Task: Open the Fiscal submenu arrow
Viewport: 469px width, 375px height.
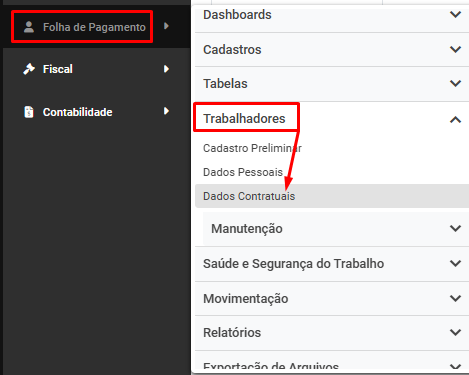Action: pos(166,69)
